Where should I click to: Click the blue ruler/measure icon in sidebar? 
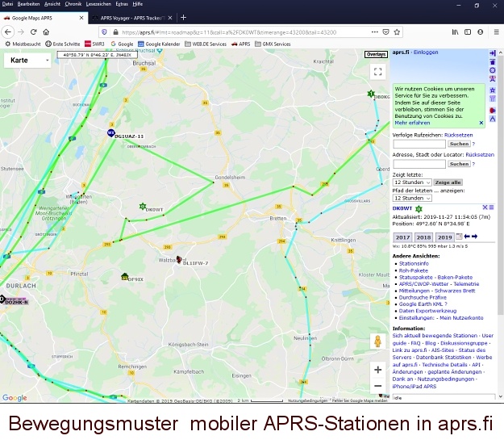pyautogui.click(x=492, y=119)
